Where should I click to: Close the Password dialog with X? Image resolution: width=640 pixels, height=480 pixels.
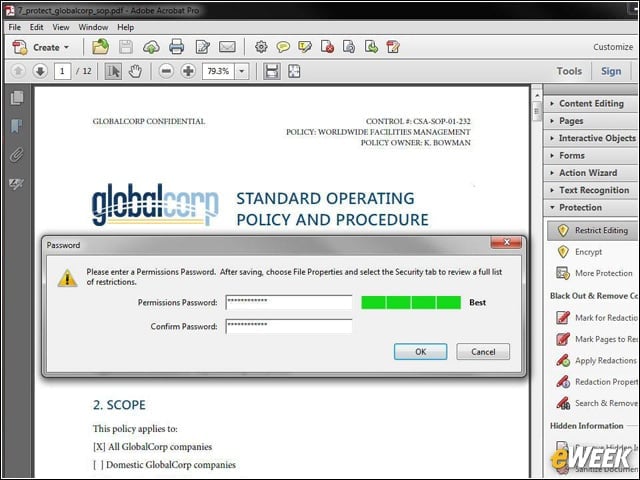coord(506,242)
